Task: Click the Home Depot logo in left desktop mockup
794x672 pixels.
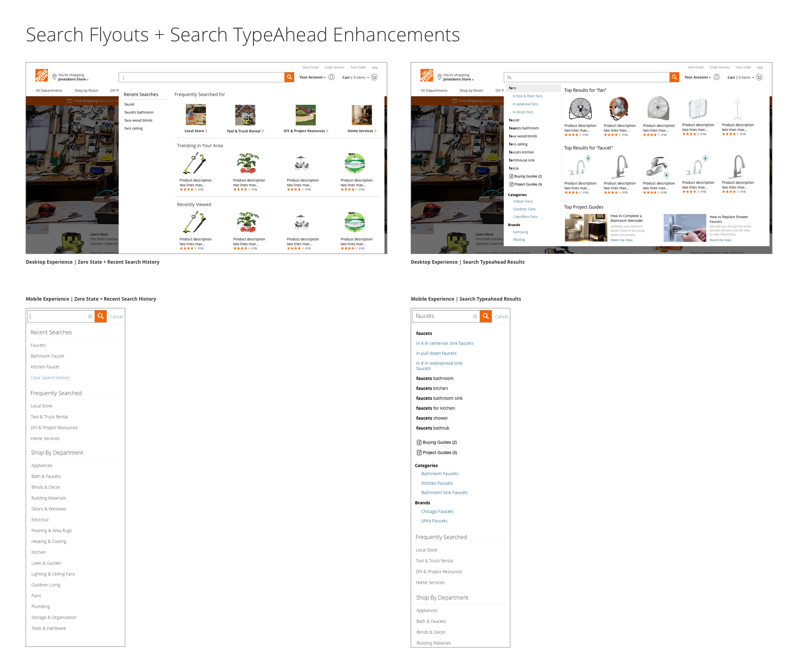Action: tap(42, 75)
